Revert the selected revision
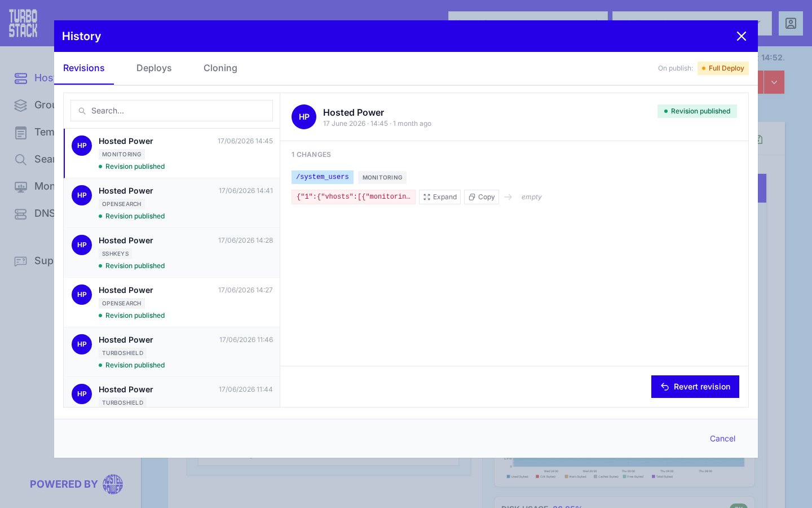Image resolution: width=812 pixels, height=508 pixels. [x=695, y=387]
